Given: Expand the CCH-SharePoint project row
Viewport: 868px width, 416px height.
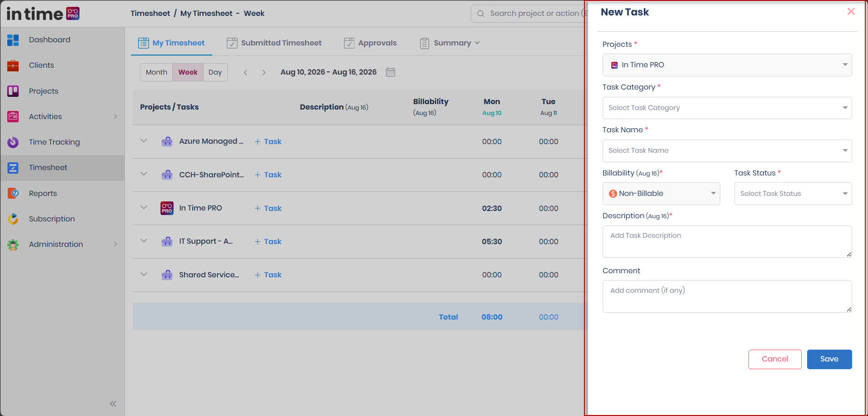Looking at the screenshot, I should tap(144, 174).
